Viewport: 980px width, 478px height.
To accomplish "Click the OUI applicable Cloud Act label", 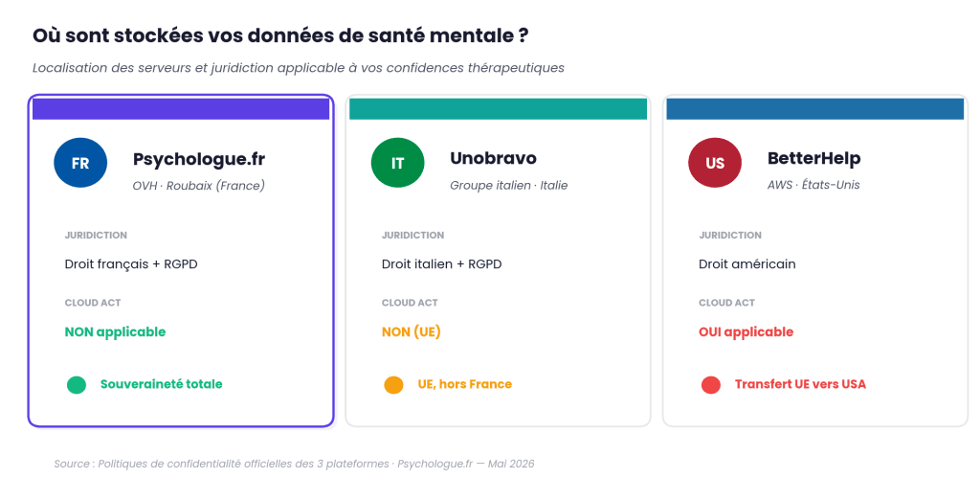I will click(746, 331).
